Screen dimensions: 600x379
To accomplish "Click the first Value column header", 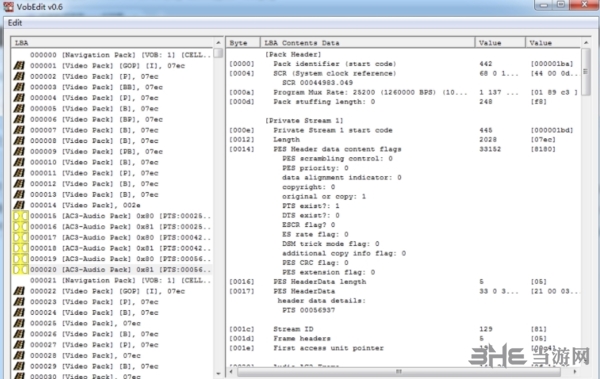I will [500, 42].
